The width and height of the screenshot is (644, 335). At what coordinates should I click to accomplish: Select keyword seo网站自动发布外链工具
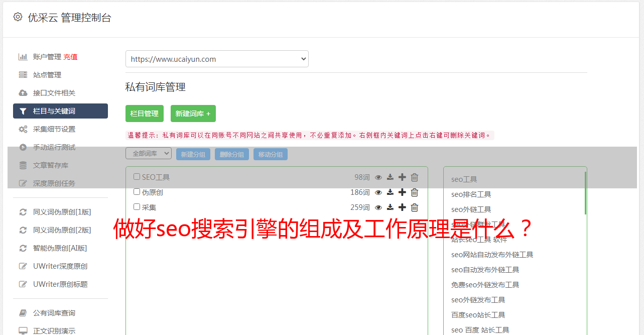pyautogui.click(x=492, y=255)
